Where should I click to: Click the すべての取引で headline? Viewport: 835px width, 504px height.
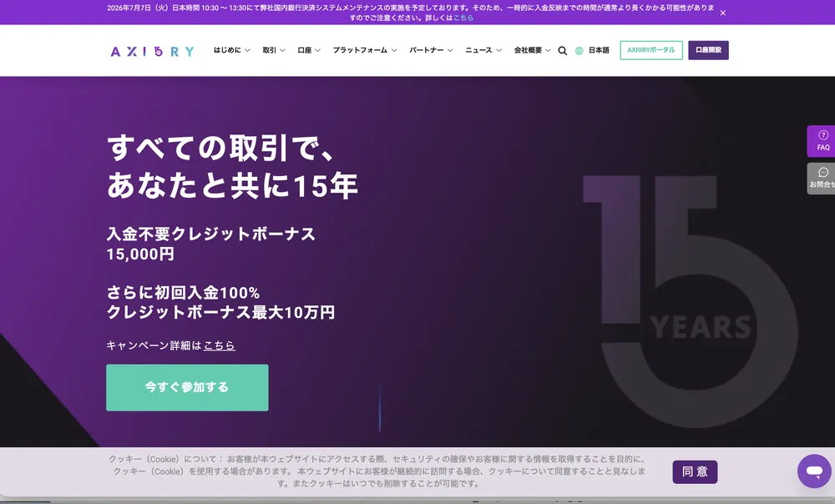pyautogui.click(x=221, y=148)
